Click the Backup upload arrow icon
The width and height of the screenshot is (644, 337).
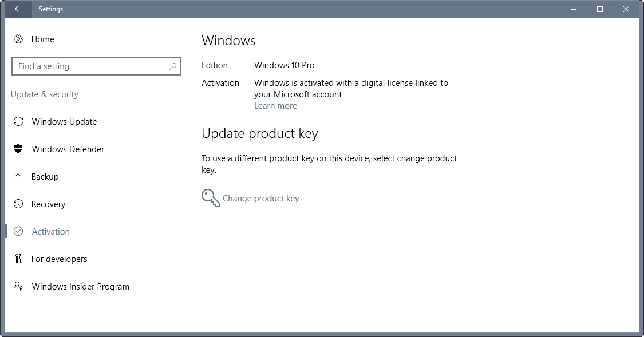(x=18, y=177)
